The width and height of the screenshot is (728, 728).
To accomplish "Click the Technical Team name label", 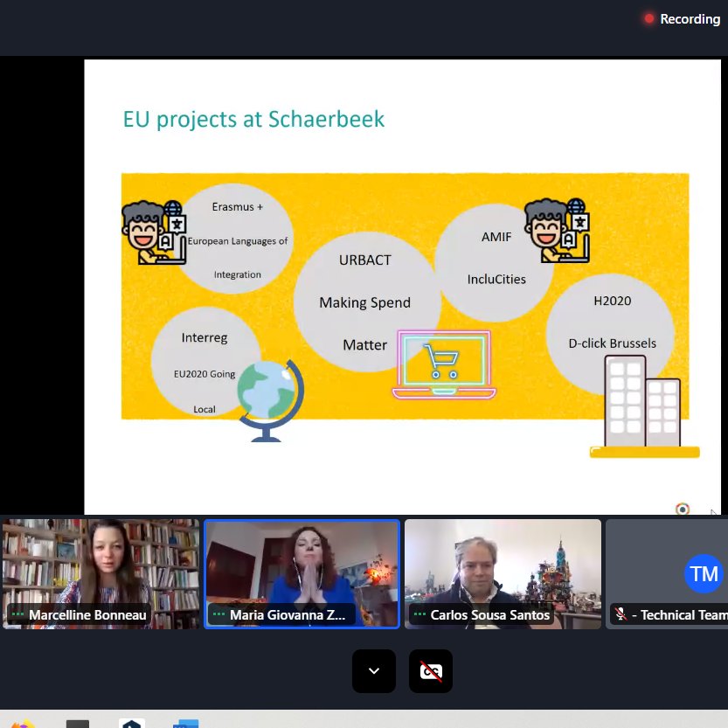I will pyautogui.click(x=681, y=614).
